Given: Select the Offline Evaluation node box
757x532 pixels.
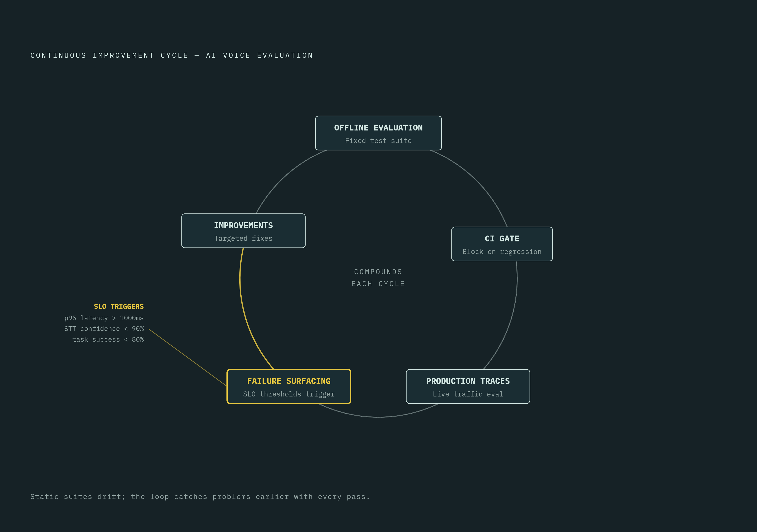Looking at the screenshot, I should tap(378, 133).
